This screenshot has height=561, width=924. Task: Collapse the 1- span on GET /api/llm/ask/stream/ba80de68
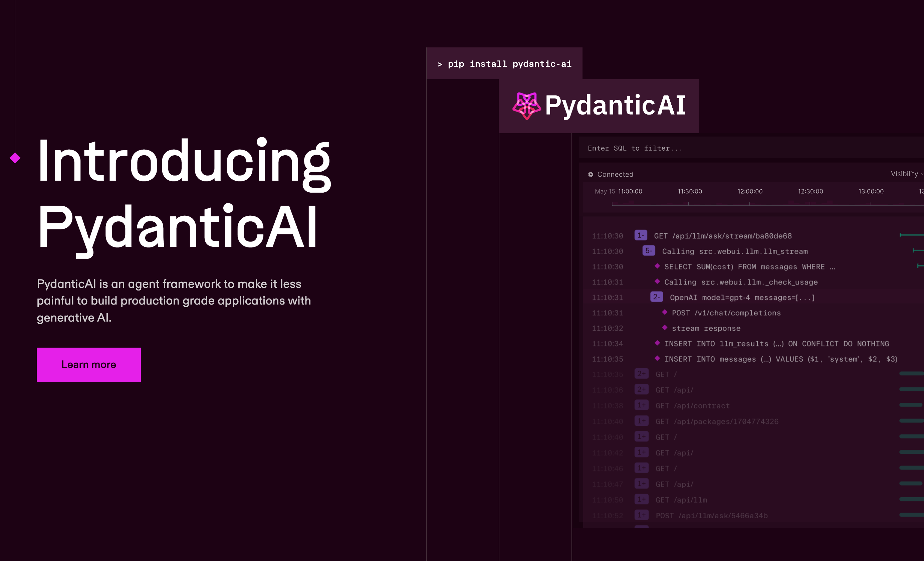pos(641,235)
